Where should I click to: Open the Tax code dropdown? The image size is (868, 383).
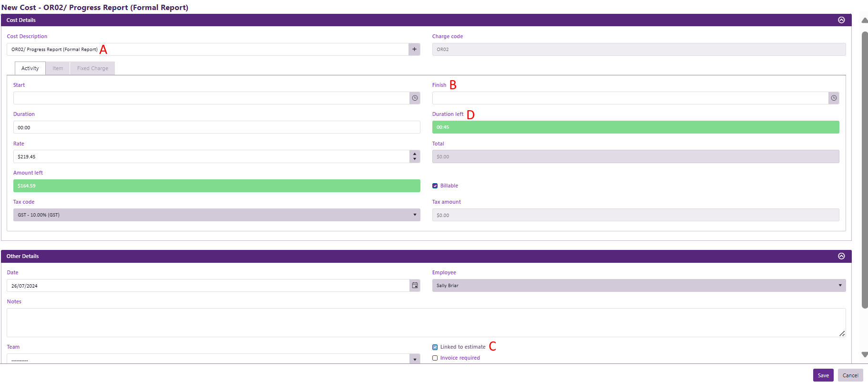(x=216, y=215)
